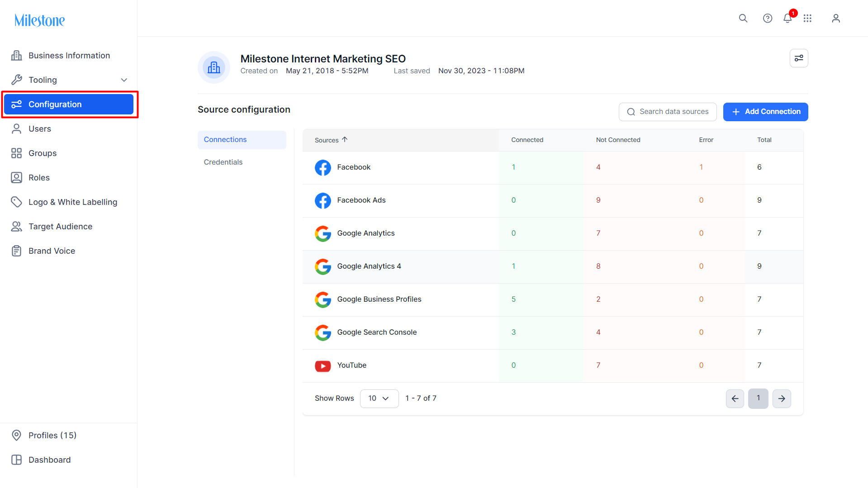Expand the Tooling menu chevron
Image resolution: width=868 pixels, height=488 pixels.
tap(124, 80)
